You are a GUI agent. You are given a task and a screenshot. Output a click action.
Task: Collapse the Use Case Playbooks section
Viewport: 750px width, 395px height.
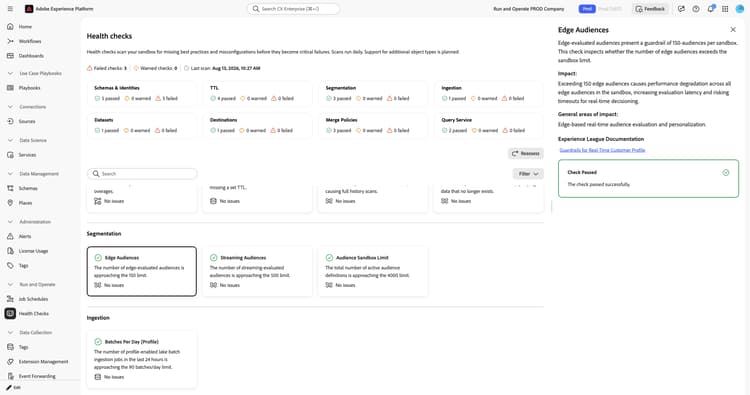tap(10, 74)
